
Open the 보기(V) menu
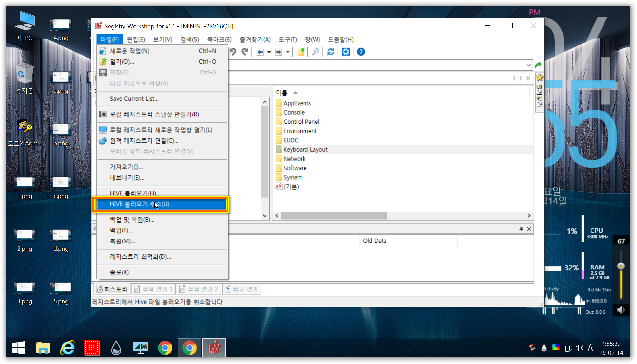pyautogui.click(x=162, y=39)
